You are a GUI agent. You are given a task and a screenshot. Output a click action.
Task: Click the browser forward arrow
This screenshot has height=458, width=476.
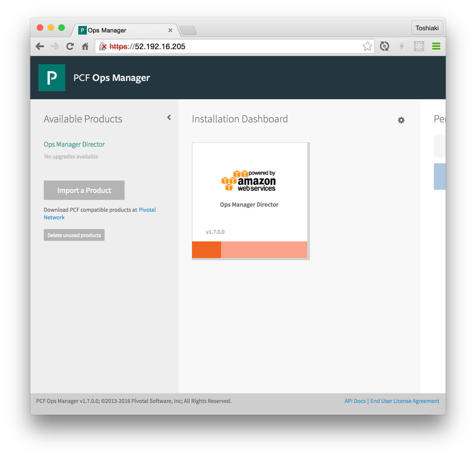[54, 46]
